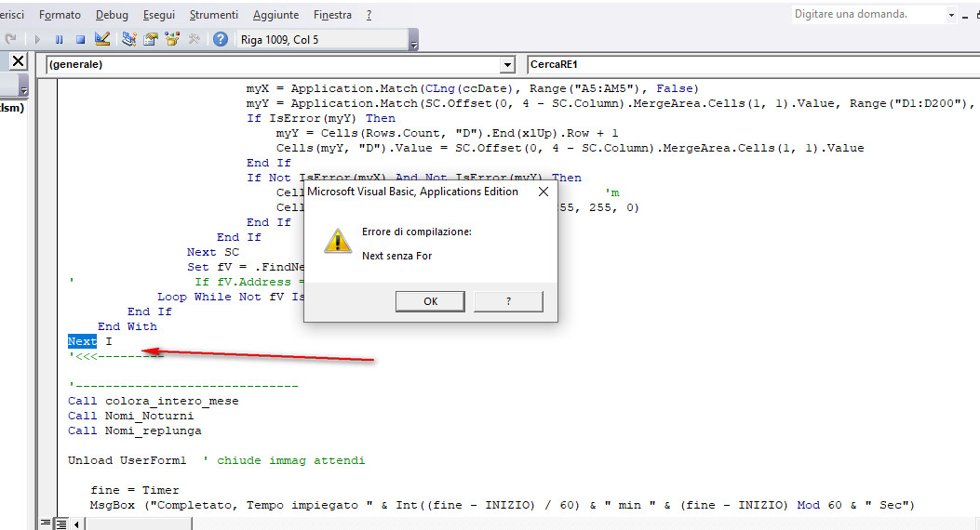This screenshot has width=980, height=530.
Task: Click the 'Next senza For' error message
Action: click(396, 256)
